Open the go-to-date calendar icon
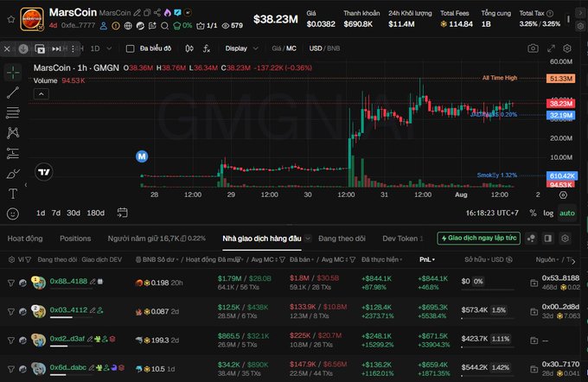Viewport: 588px width, 382px height. pyautogui.click(x=122, y=213)
